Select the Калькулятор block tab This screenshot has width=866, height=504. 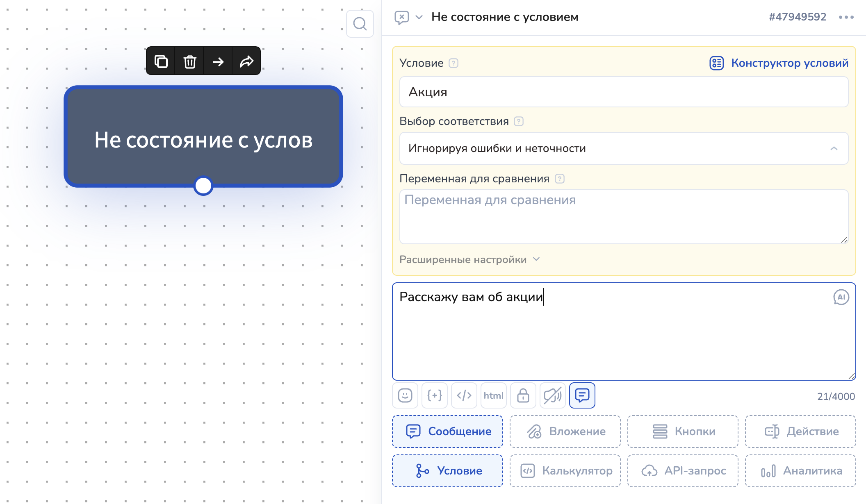(x=565, y=470)
